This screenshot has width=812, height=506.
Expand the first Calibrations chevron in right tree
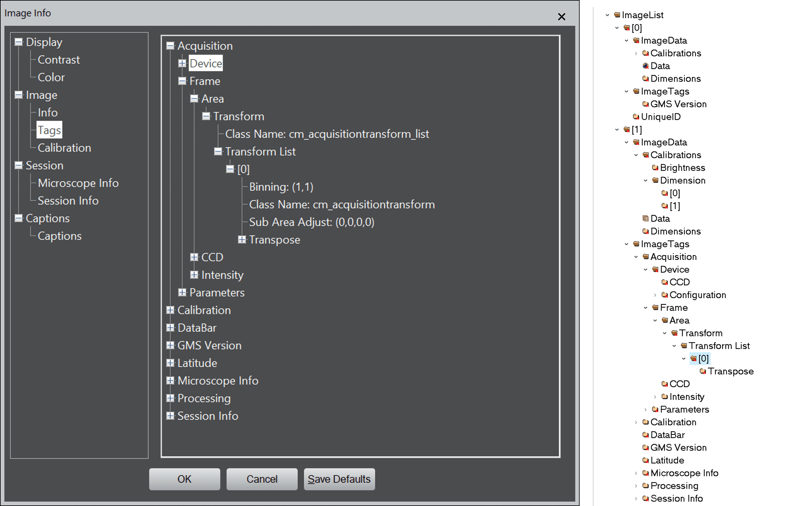636,53
